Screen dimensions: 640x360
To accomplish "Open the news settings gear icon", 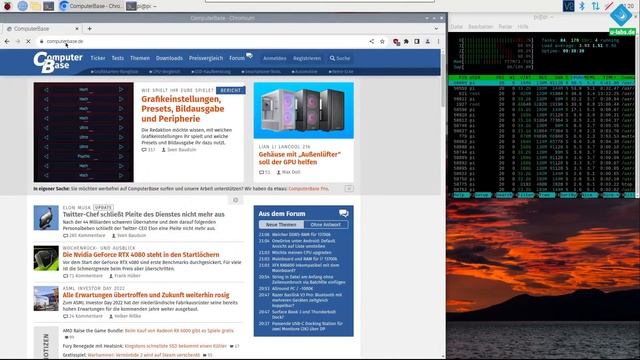I will coord(236,200).
